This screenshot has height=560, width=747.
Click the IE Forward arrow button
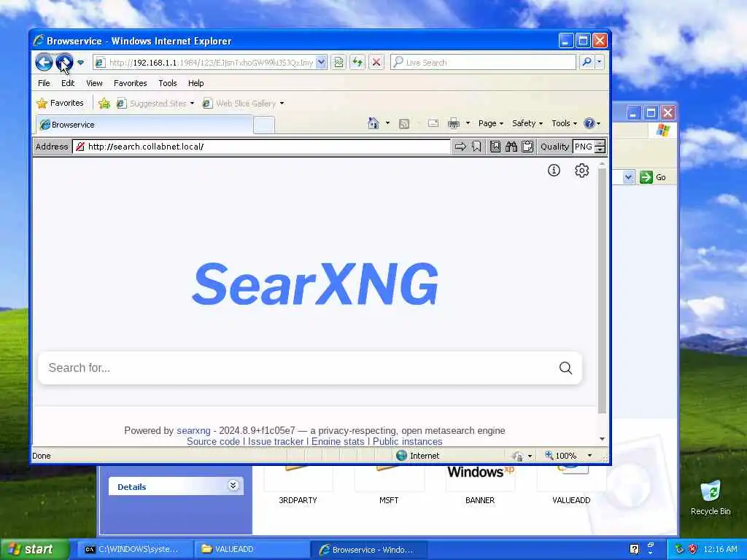64,63
